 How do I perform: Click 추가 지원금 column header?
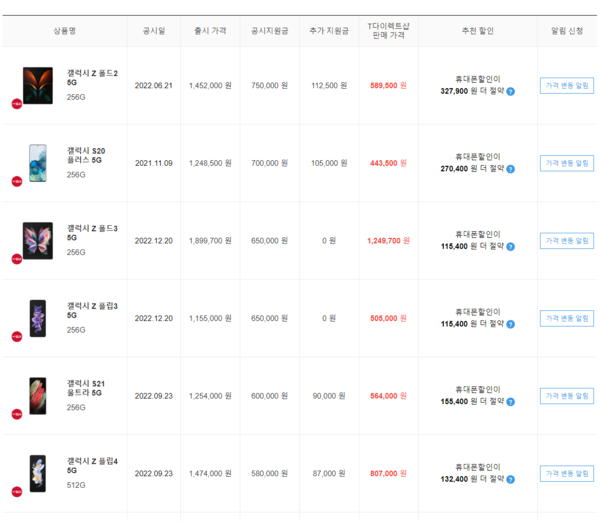329,31
